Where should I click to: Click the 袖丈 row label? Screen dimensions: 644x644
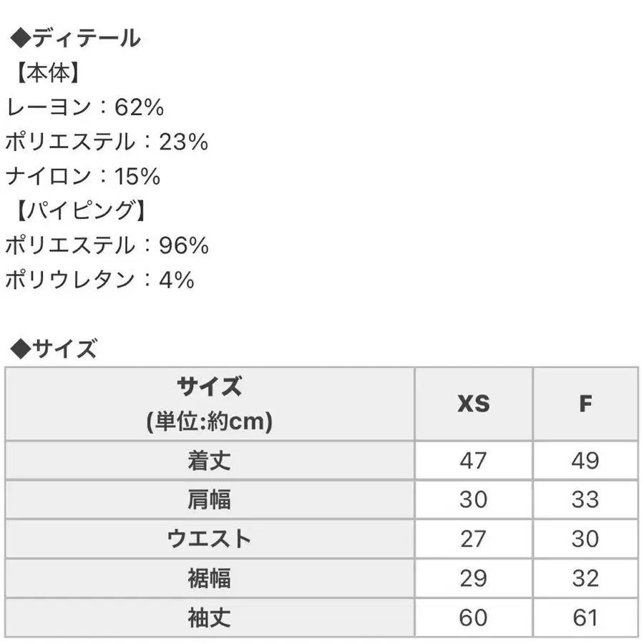coord(209,617)
